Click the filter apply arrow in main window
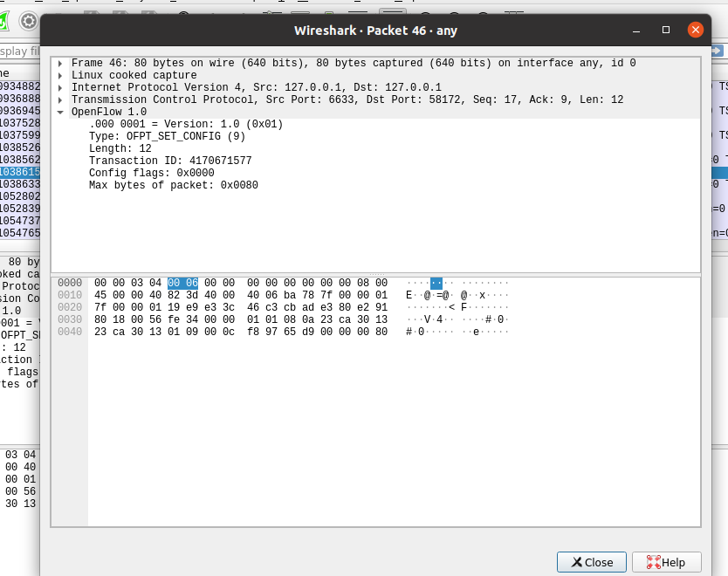The width and height of the screenshot is (728, 576). tap(718, 51)
